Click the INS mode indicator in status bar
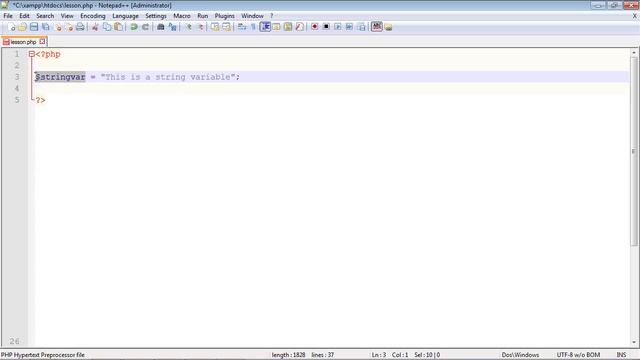Viewport: 640px width, 360px height. pyautogui.click(x=621, y=355)
